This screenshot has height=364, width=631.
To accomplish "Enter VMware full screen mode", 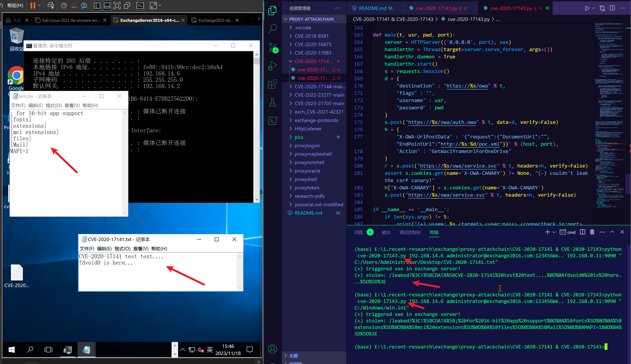I will coord(117,6).
